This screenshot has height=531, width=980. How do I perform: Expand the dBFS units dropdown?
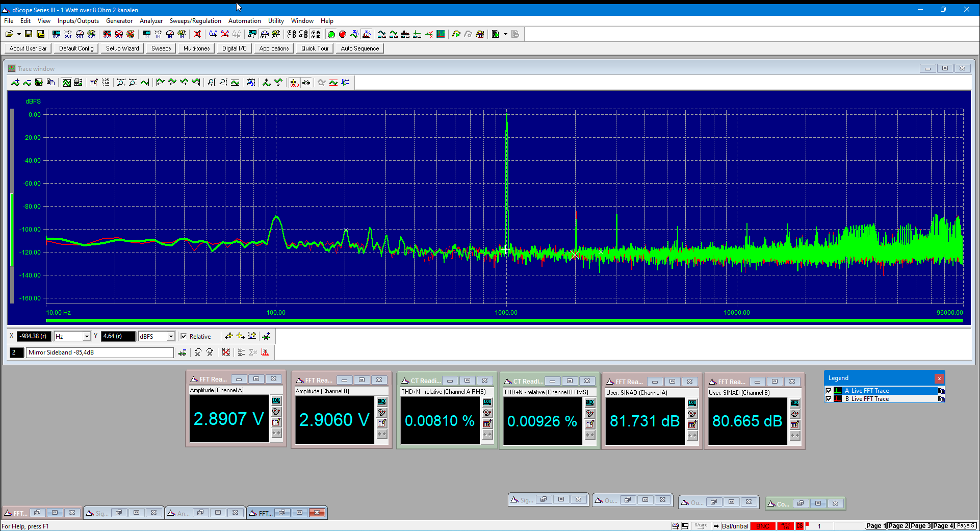[x=171, y=336]
